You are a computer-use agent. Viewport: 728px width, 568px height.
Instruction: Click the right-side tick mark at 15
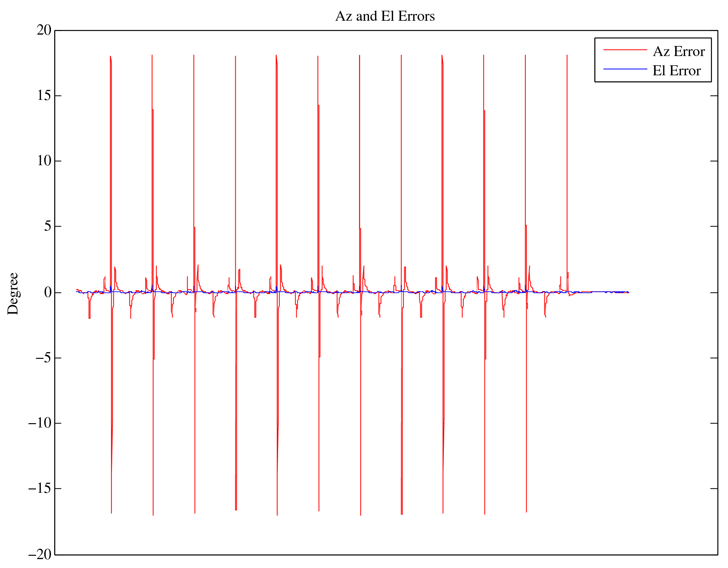pos(714,96)
